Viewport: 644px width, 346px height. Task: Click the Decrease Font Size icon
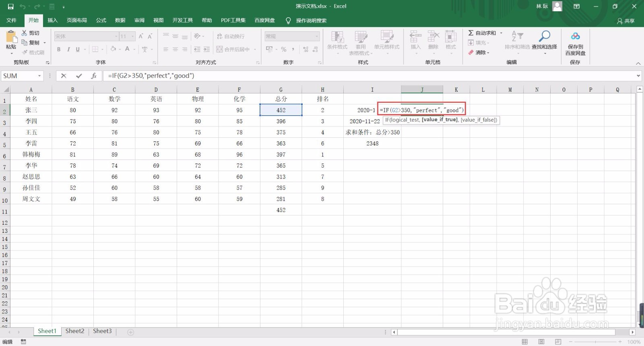tap(150, 36)
